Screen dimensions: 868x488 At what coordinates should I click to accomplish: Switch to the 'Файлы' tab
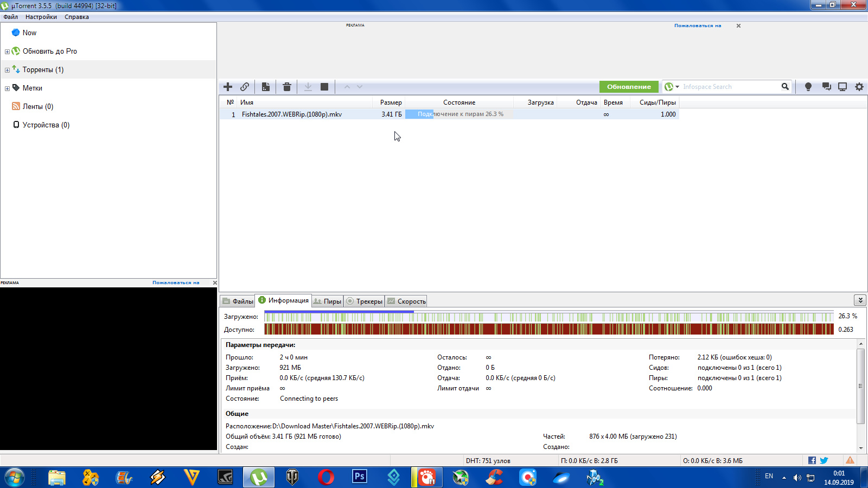[x=238, y=301]
